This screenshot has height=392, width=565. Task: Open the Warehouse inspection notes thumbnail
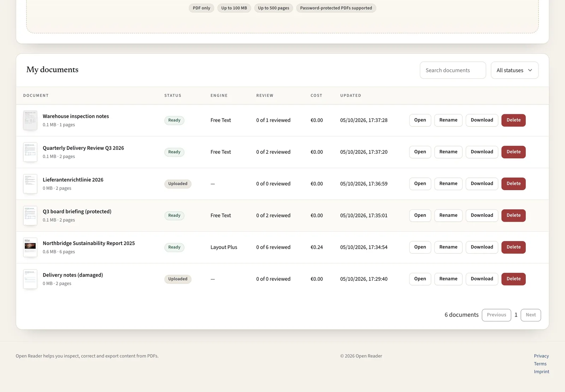(x=30, y=120)
